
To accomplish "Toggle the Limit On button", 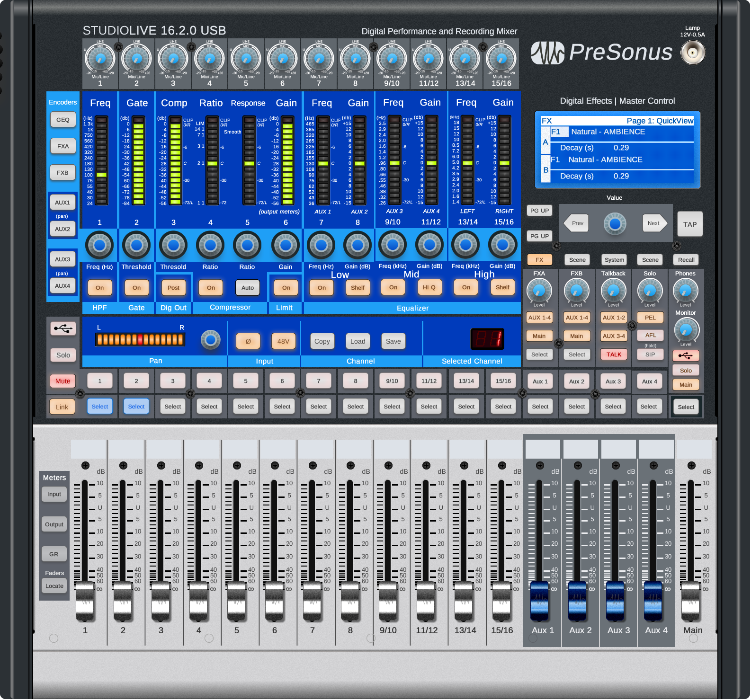I will [286, 287].
